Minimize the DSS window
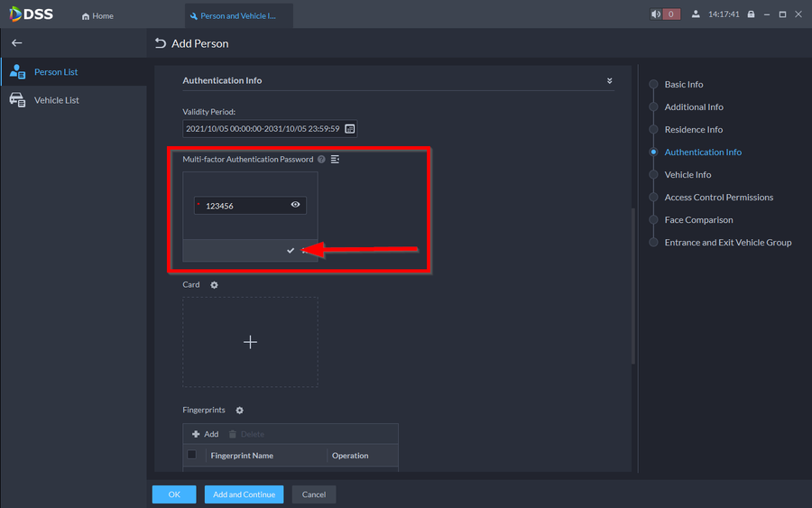The width and height of the screenshot is (812, 508). (x=767, y=14)
